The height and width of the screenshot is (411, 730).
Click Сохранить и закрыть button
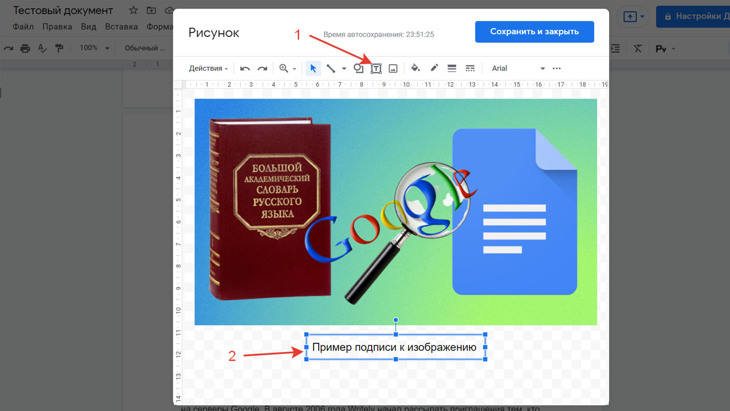pyautogui.click(x=534, y=32)
